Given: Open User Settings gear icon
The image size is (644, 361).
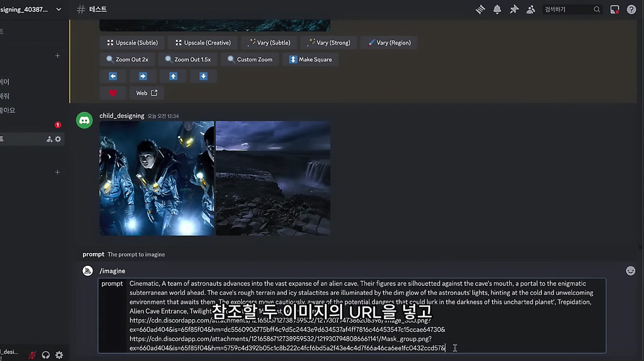Looking at the screenshot, I should 59,355.
